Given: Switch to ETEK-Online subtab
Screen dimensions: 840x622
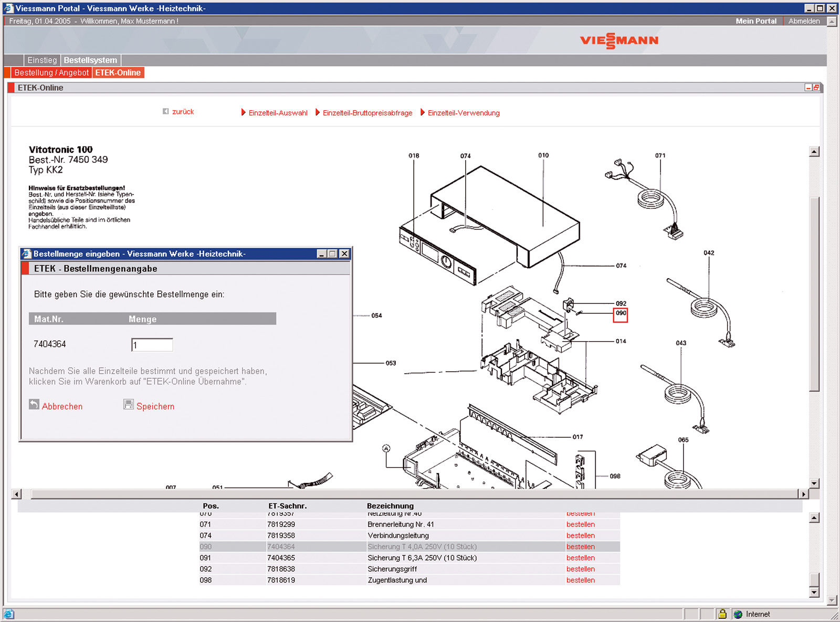Looking at the screenshot, I should click(118, 73).
